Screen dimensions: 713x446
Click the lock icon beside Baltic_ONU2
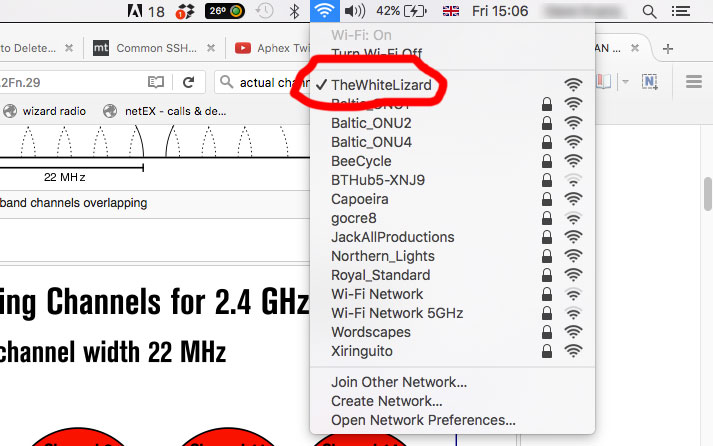tap(547, 123)
